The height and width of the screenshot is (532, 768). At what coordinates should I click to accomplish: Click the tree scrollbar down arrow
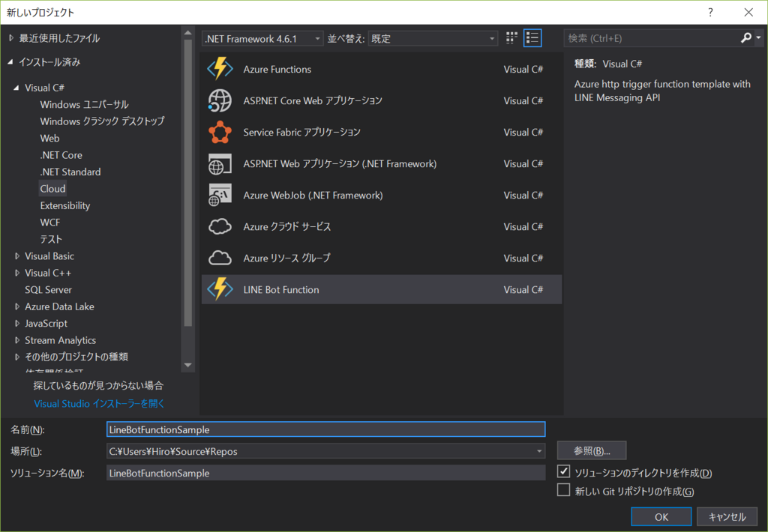[187, 365]
